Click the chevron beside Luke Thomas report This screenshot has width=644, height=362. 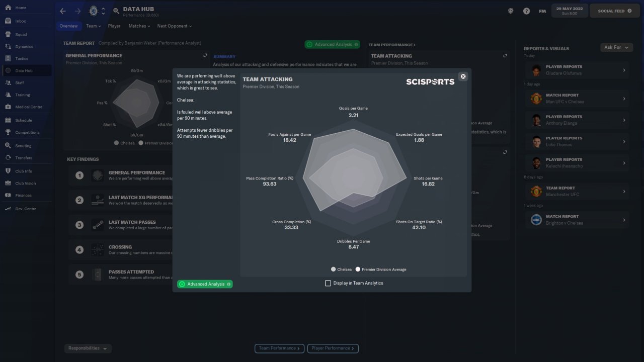[624, 142]
